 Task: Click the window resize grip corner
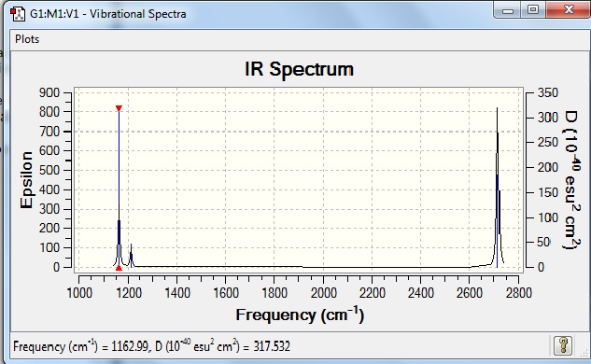pyautogui.click(x=584, y=354)
